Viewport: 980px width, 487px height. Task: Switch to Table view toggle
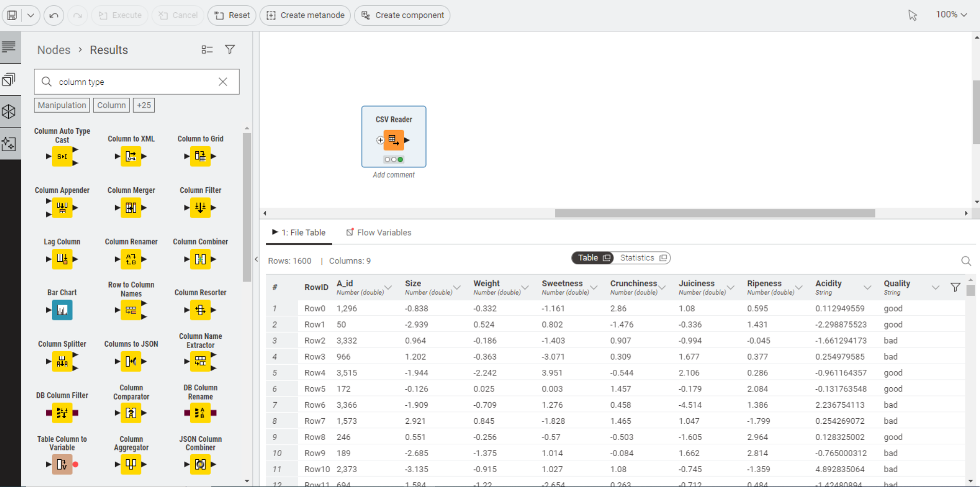(x=593, y=258)
